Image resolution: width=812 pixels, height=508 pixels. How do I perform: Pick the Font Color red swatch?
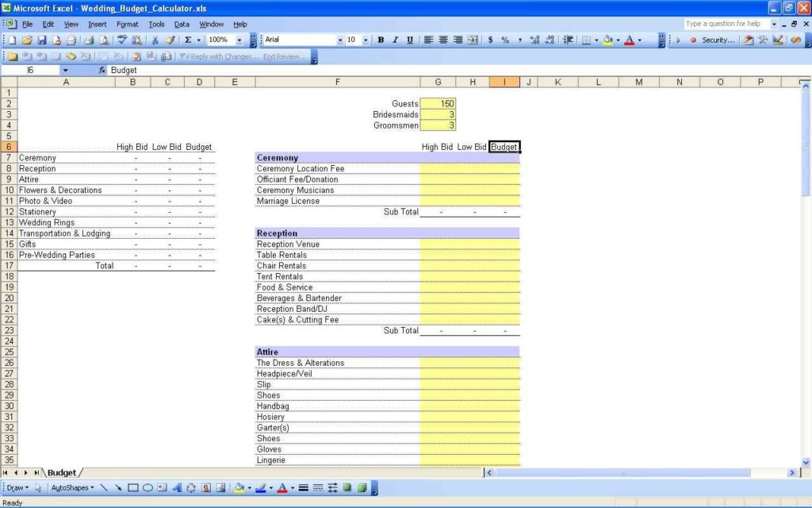tap(630, 40)
